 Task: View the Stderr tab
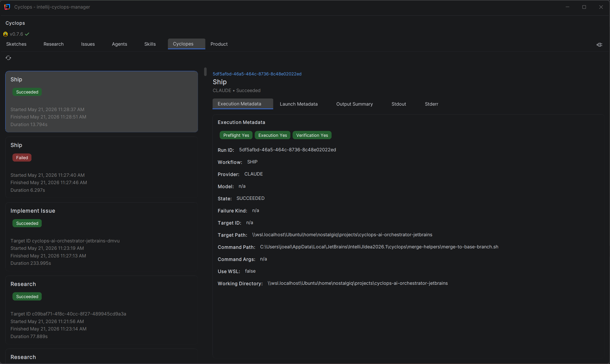click(431, 104)
